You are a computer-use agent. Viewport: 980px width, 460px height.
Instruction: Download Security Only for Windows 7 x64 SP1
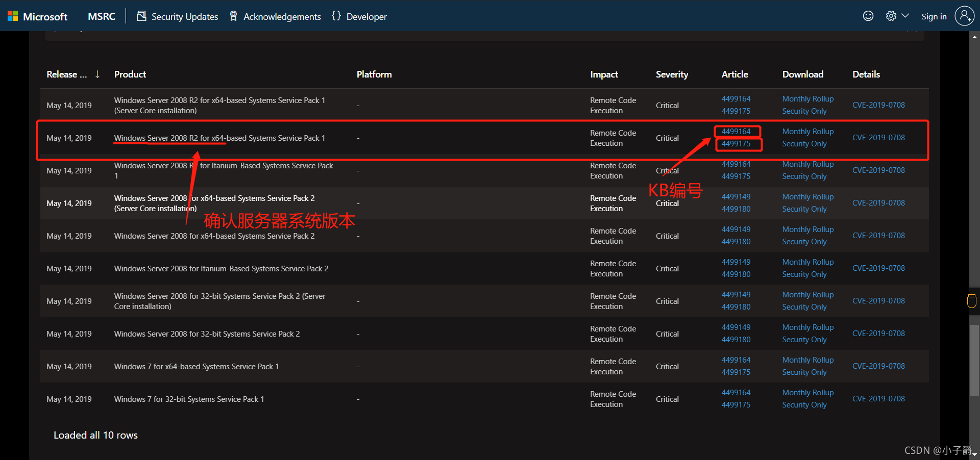click(x=804, y=372)
